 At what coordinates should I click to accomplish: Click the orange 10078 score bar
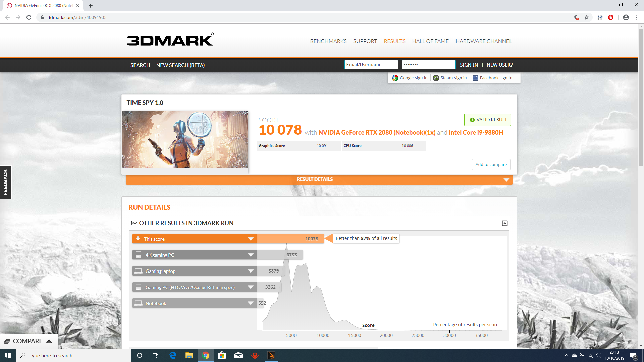[290, 239]
